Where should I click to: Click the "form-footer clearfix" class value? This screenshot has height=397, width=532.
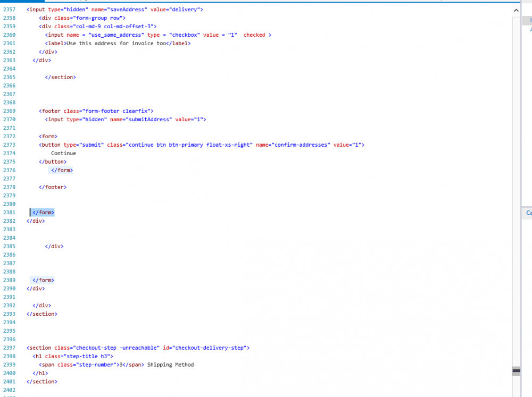[x=117, y=111]
